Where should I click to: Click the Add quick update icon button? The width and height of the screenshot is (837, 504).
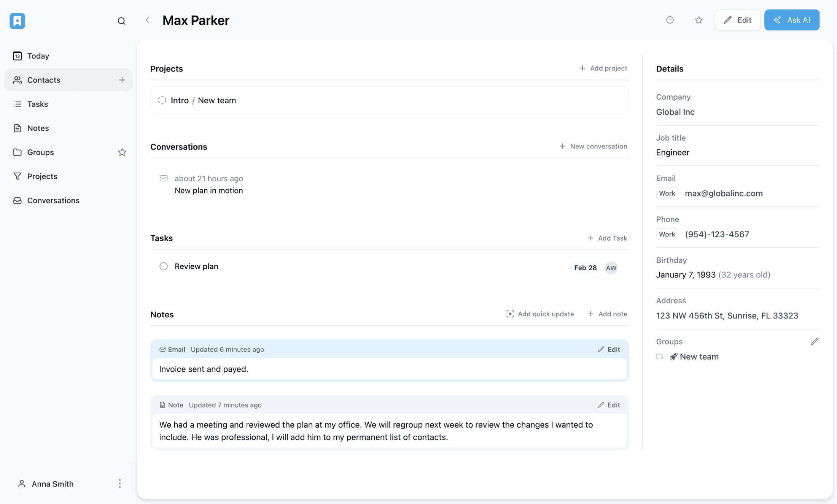tap(510, 314)
